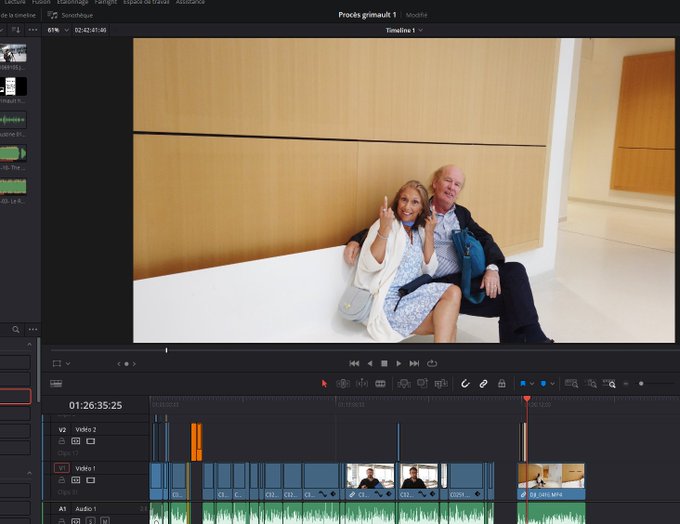Screen dimensions: 680x524
Task: Open the effects panel search magnifier
Action: coord(16,330)
